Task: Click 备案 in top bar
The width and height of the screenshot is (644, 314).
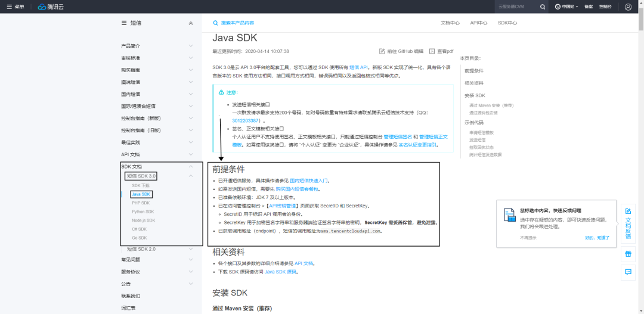Action: point(589,7)
